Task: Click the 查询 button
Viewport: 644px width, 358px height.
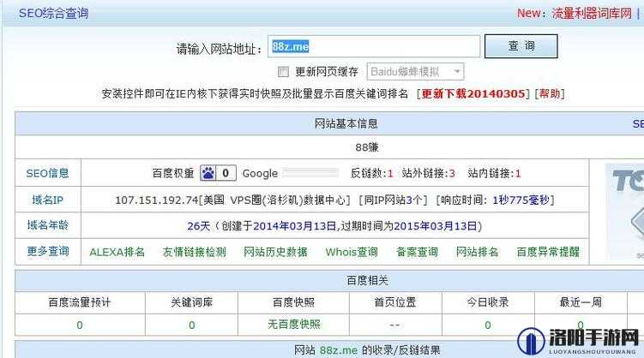Action: [x=521, y=46]
